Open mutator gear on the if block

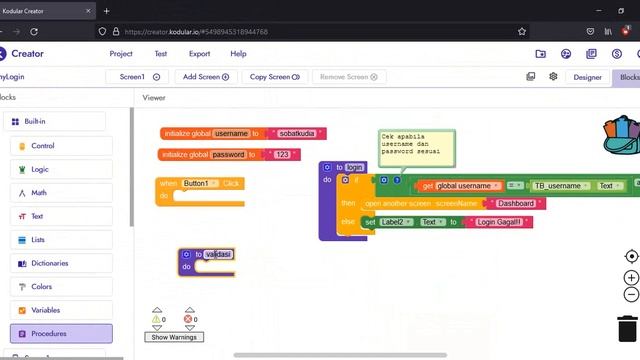(345, 180)
